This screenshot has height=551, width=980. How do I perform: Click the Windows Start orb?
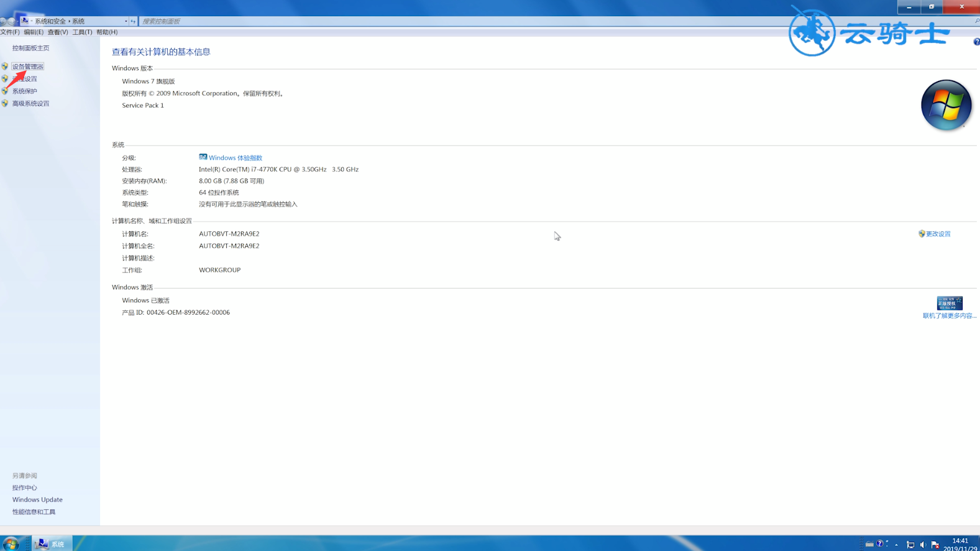(x=11, y=544)
